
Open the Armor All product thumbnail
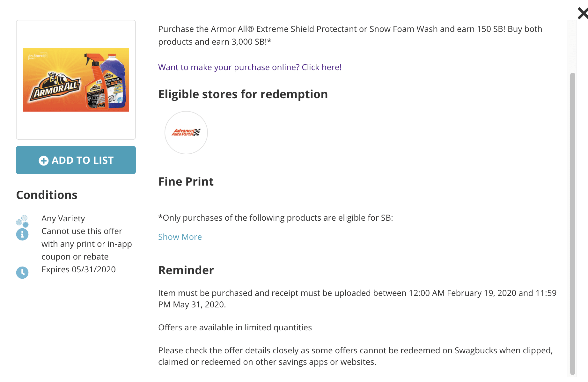pos(76,80)
